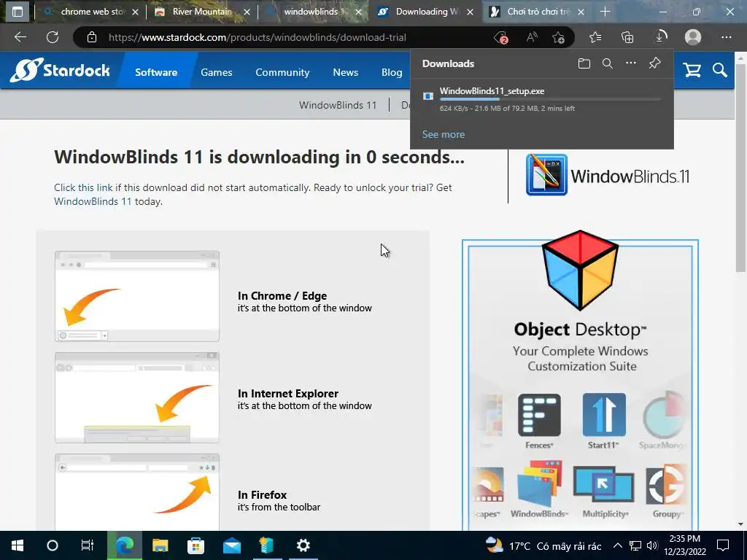747x560 pixels.
Task: Close the River Mountain tab
Action: (x=247, y=12)
